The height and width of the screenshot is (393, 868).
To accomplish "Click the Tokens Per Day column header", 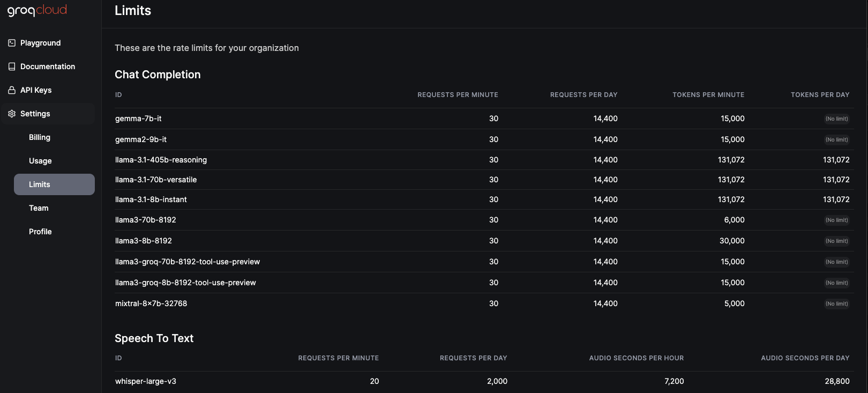I will (x=820, y=95).
